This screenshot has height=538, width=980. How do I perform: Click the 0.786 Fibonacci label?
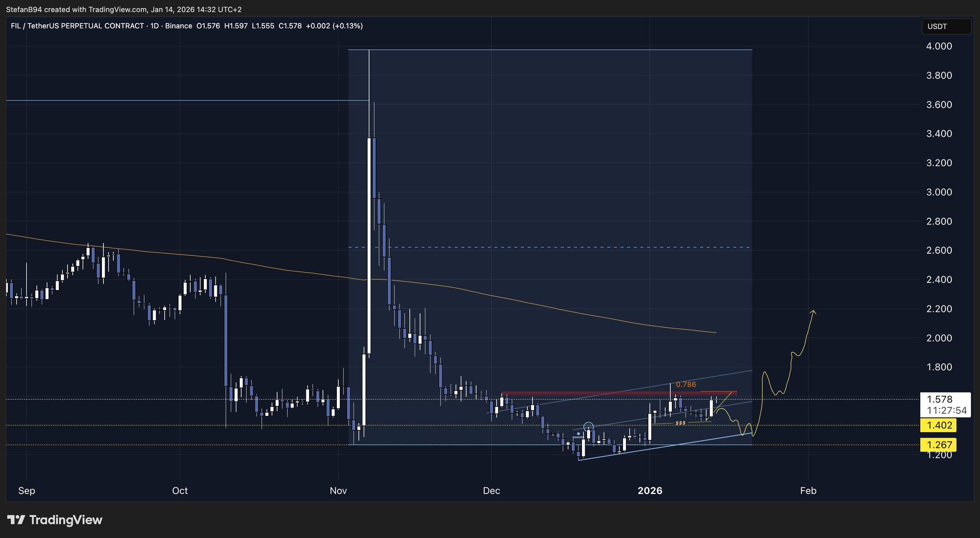[686, 384]
